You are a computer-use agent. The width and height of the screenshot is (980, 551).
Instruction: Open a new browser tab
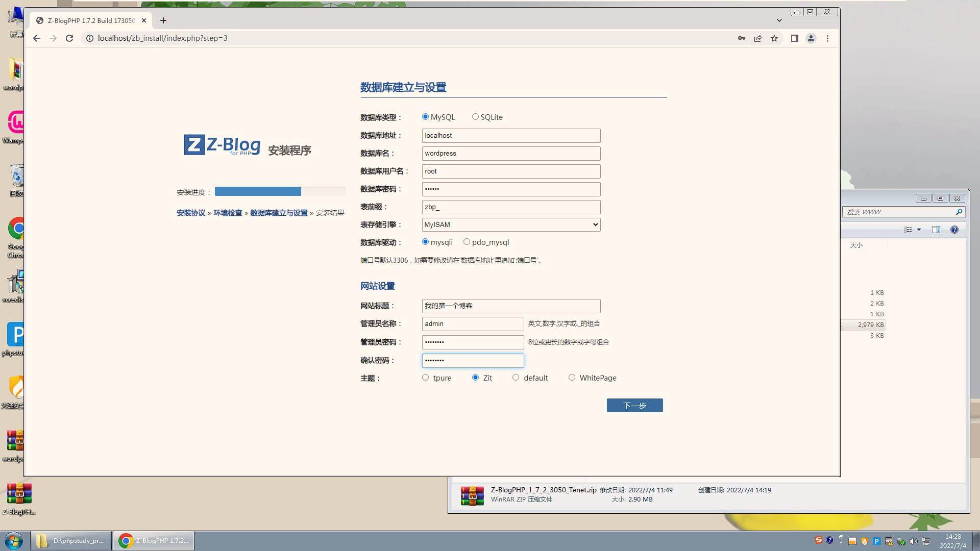[163, 20]
